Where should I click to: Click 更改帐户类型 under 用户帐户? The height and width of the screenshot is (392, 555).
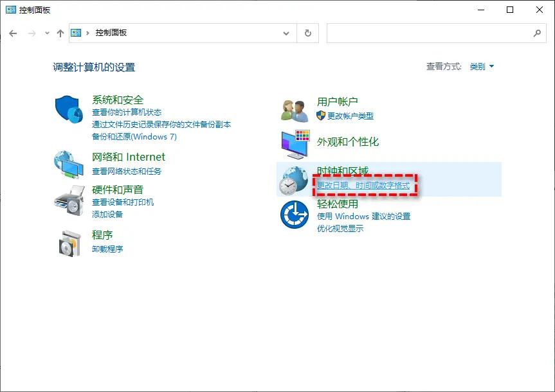click(x=350, y=116)
